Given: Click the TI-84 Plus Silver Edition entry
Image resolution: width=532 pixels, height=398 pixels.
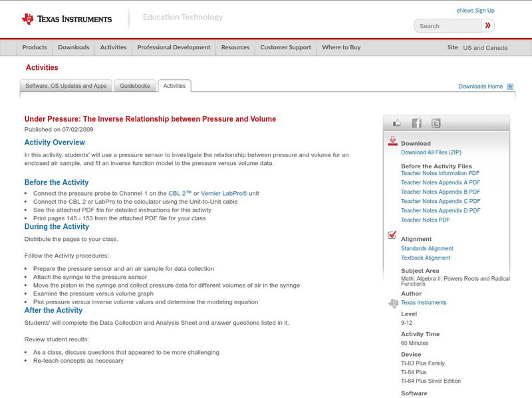Looking at the screenshot, I should click(431, 381).
